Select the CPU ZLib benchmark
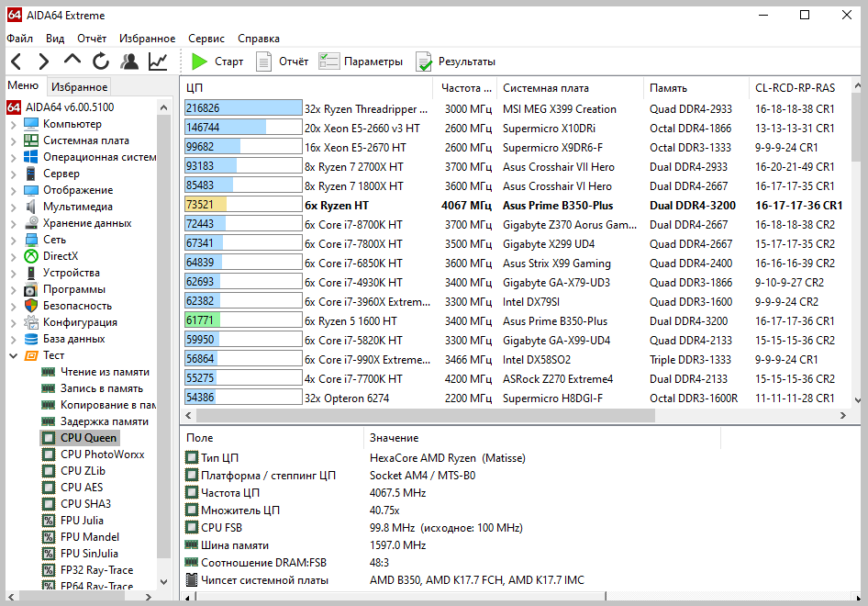The image size is (868, 606). click(83, 471)
